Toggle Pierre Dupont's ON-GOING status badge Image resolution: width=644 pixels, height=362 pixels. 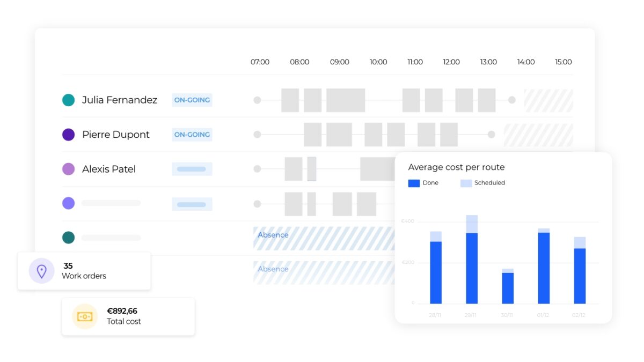192,135
